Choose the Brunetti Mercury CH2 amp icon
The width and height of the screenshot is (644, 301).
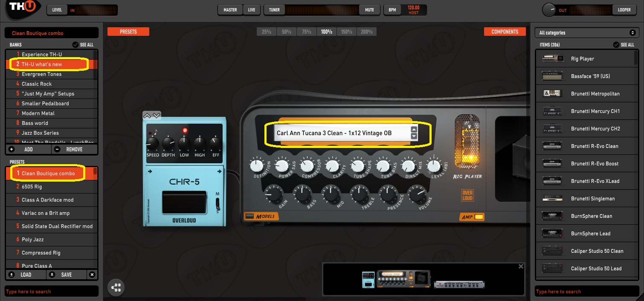pos(553,129)
